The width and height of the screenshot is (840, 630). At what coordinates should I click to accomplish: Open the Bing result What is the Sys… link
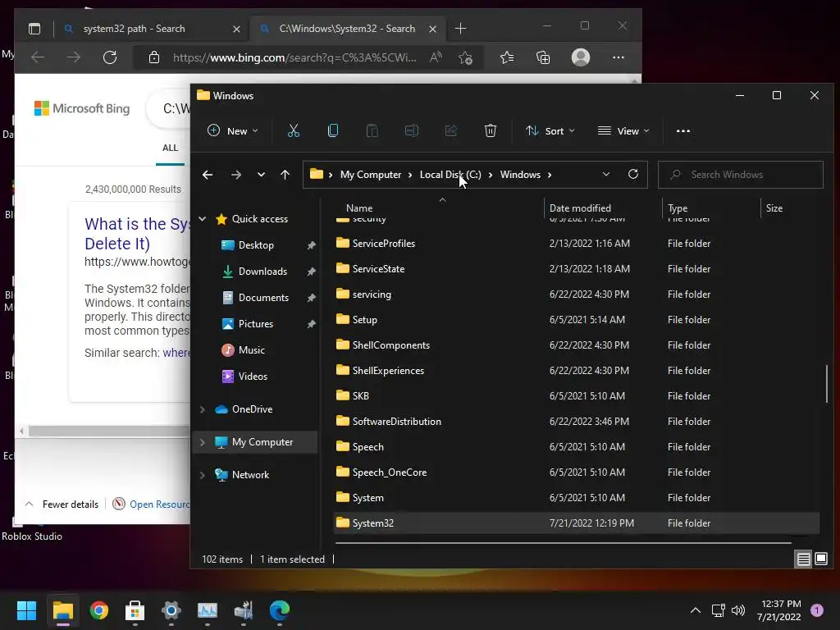[x=137, y=234]
